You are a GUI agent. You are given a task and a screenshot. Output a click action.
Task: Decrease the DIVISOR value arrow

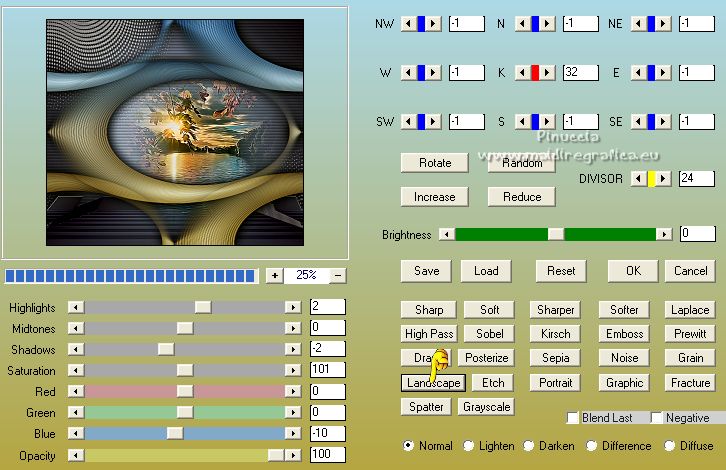(638, 179)
